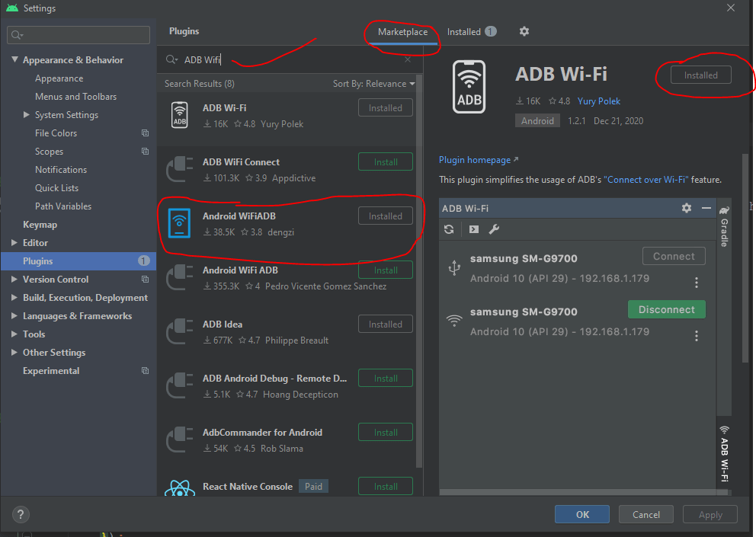Image resolution: width=756 pixels, height=537 pixels.
Task: Expand the System Settings tree node
Action: click(27, 115)
